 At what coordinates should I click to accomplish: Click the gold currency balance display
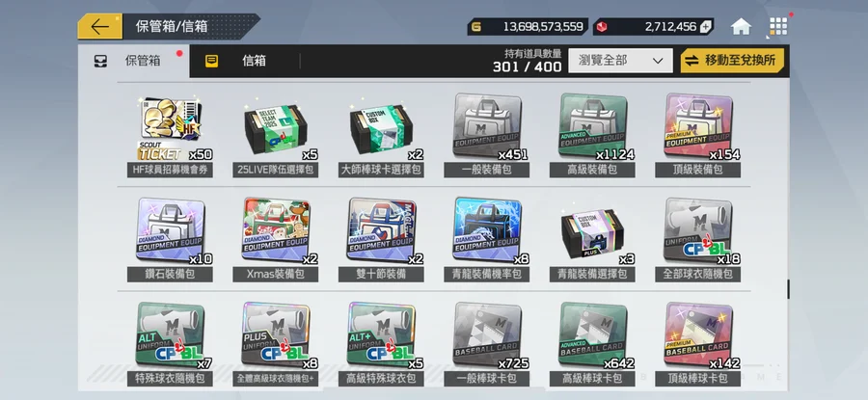click(528, 27)
